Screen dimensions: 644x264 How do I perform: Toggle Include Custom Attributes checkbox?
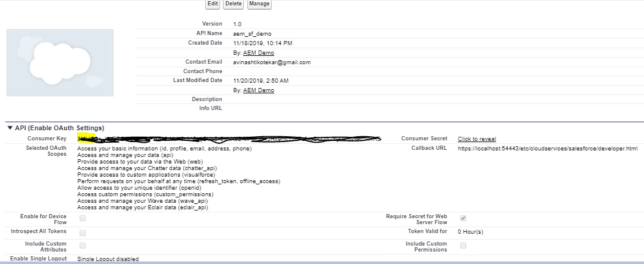tap(83, 246)
